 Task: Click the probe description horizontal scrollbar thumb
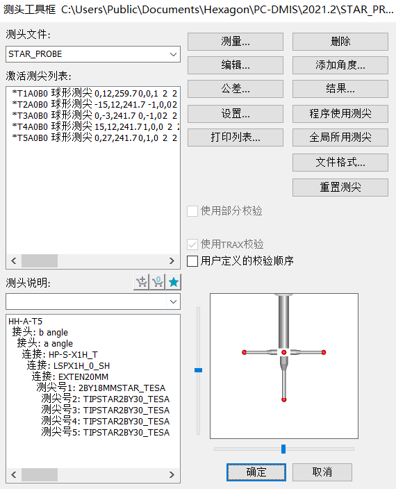click(40, 474)
